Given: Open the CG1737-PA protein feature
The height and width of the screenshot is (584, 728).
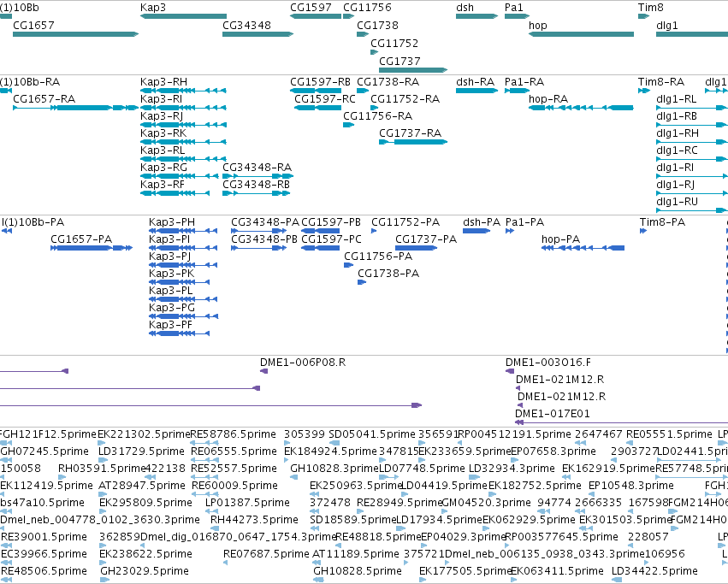Looking at the screenshot, I should pos(417,248).
